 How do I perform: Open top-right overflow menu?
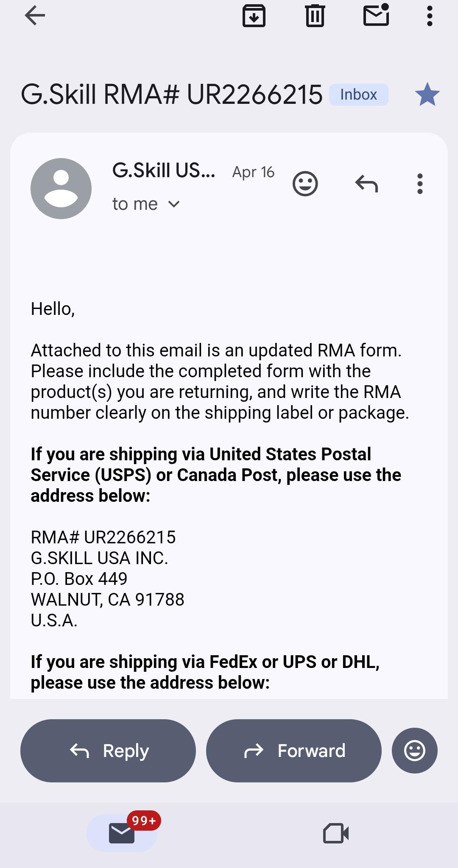(x=430, y=16)
